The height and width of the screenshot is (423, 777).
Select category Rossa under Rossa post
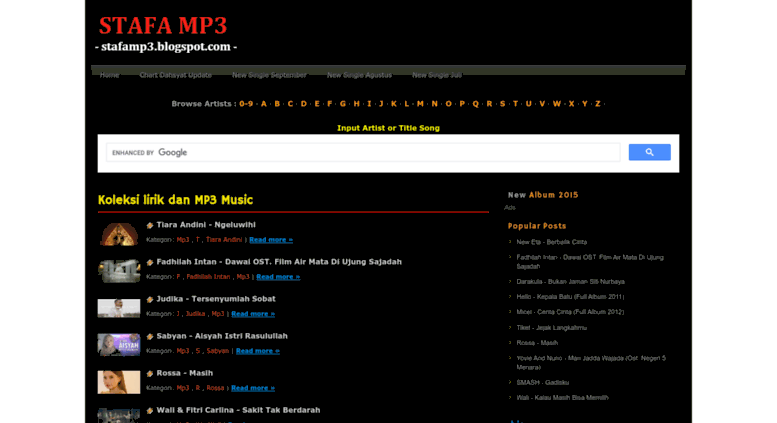pos(215,388)
